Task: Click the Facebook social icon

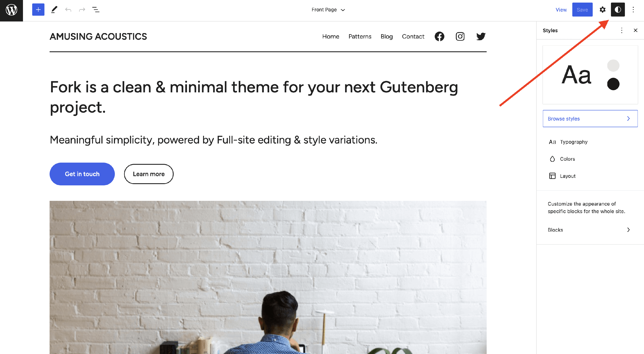Action: click(439, 37)
